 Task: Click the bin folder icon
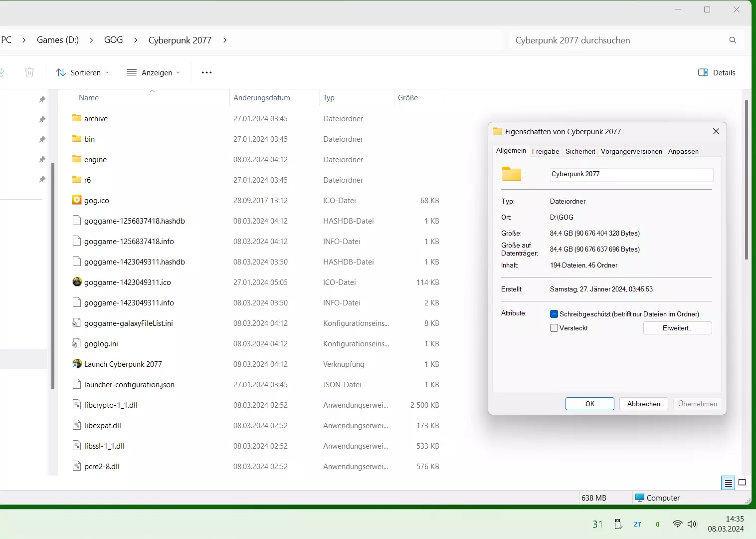click(76, 139)
